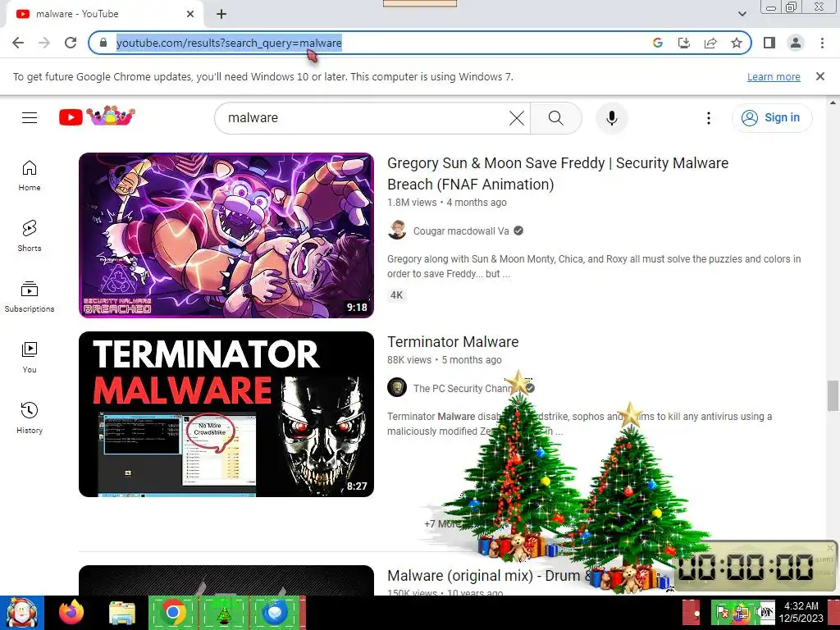Click the taskbar clock showing 4:32 AM

801,612
